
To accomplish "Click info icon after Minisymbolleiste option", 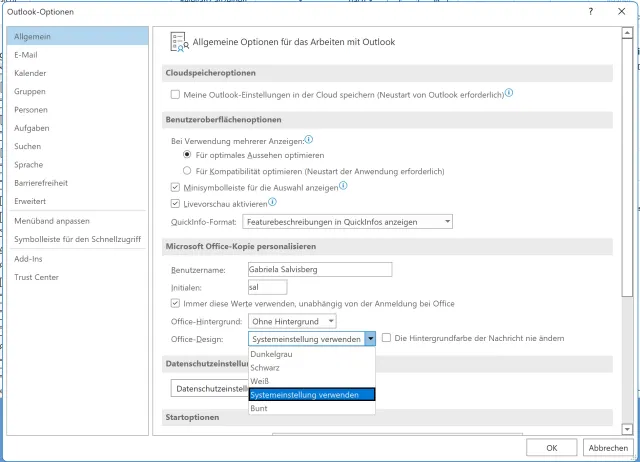I will pos(343,185).
